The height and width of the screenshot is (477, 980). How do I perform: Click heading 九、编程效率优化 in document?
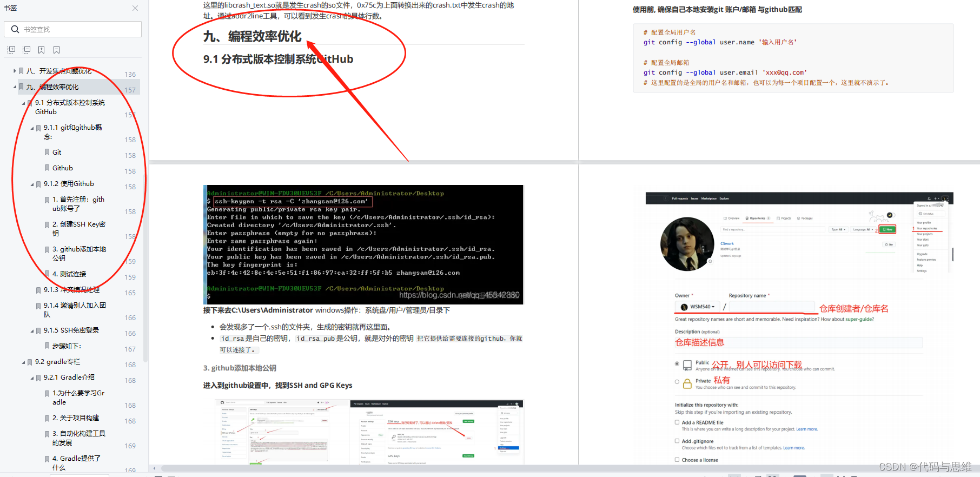(x=253, y=36)
